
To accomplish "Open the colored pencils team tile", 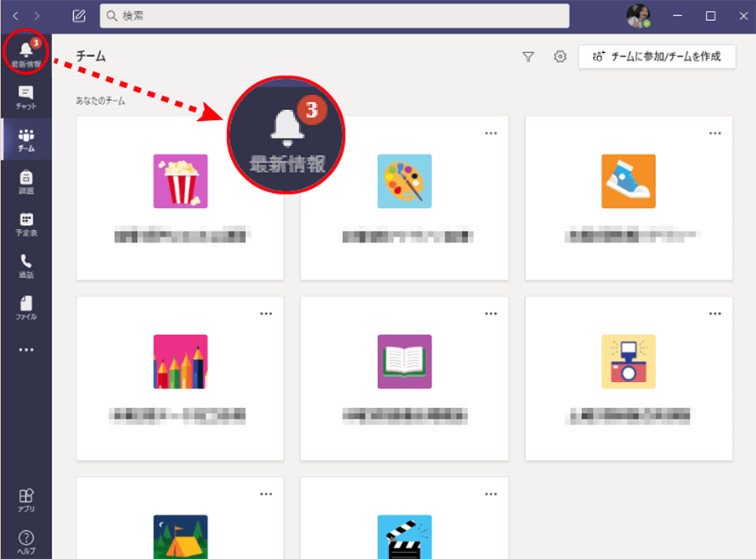I will pyautogui.click(x=181, y=379).
